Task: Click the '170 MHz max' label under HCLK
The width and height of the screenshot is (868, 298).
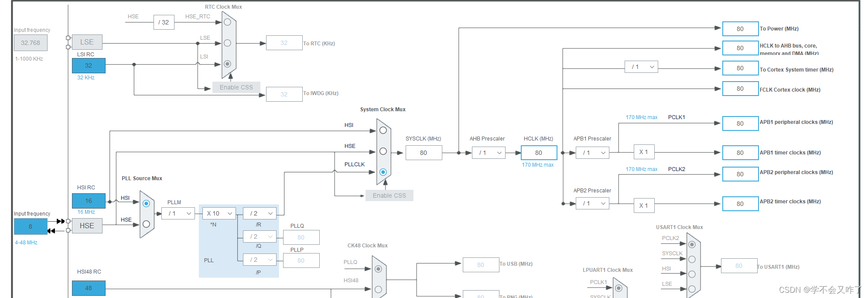Action: (538, 165)
